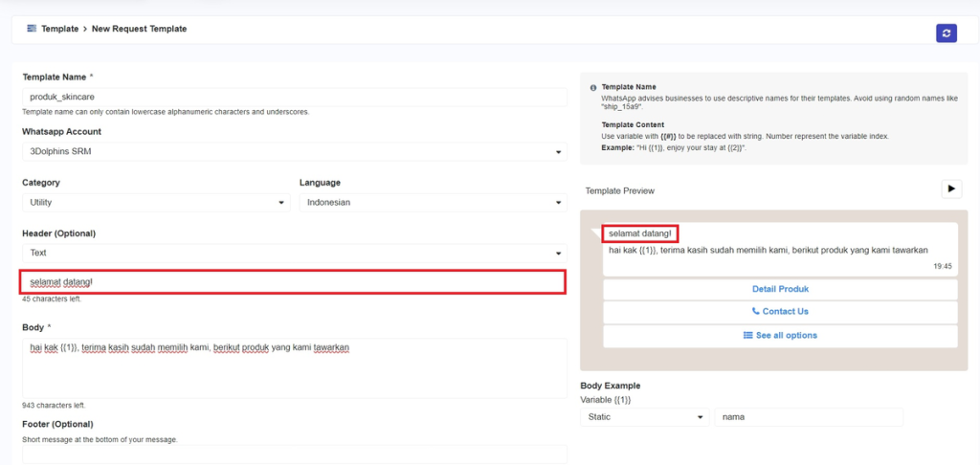This screenshot has width=980, height=465.
Task: Click the Template Name input field
Action: [294, 98]
